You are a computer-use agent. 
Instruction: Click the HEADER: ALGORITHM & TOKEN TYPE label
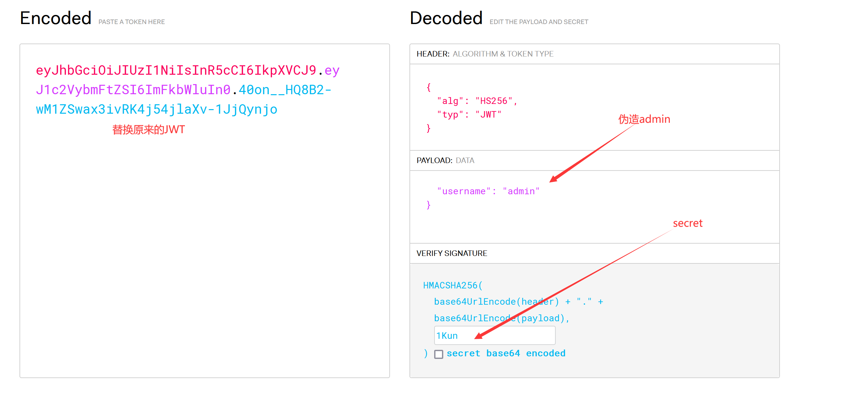[x=485, y=54]
